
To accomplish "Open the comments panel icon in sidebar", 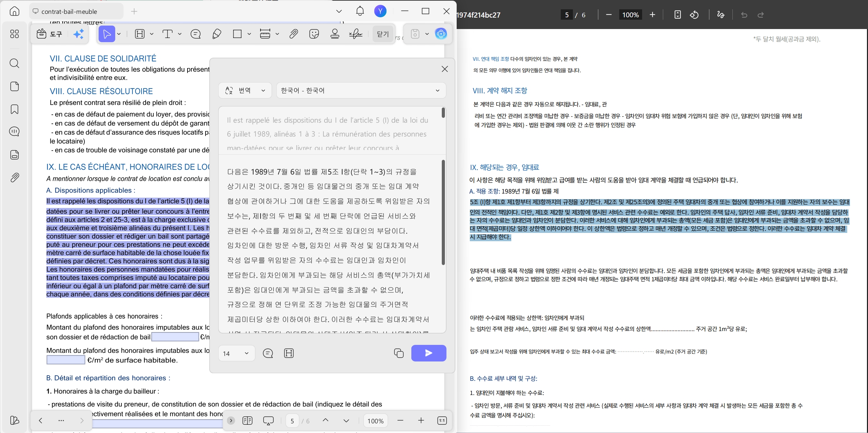I will 14,132.
